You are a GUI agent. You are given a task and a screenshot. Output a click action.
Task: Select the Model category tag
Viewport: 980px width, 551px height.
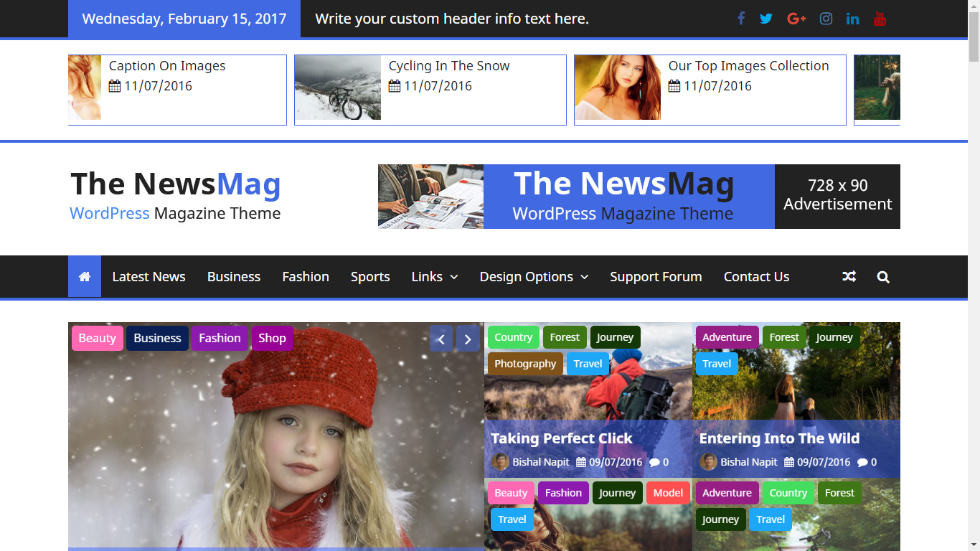point(668,493)
